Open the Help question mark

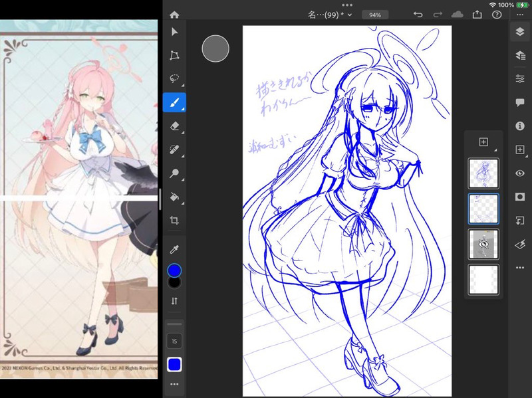497,15
